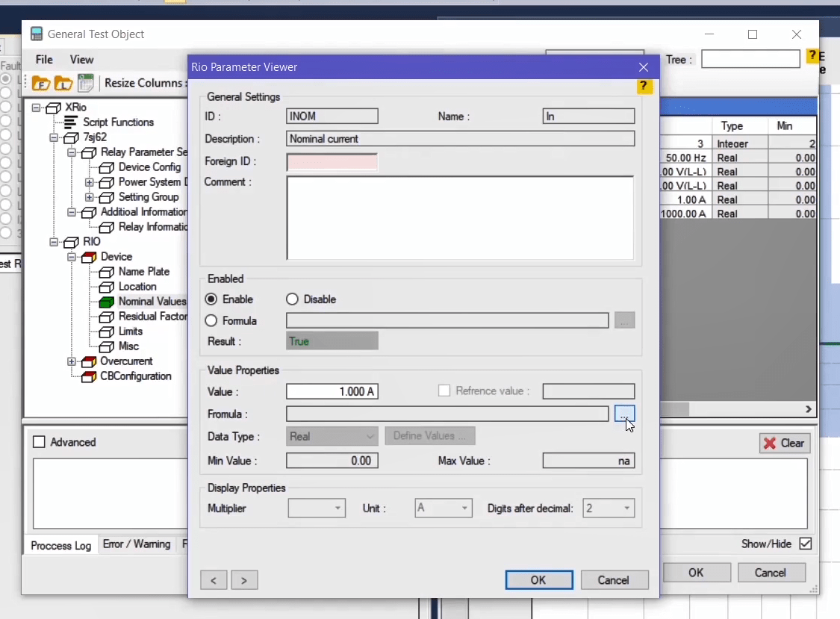Click the 7sj62 block icon
840x619 pixels.
coord(71,137)
